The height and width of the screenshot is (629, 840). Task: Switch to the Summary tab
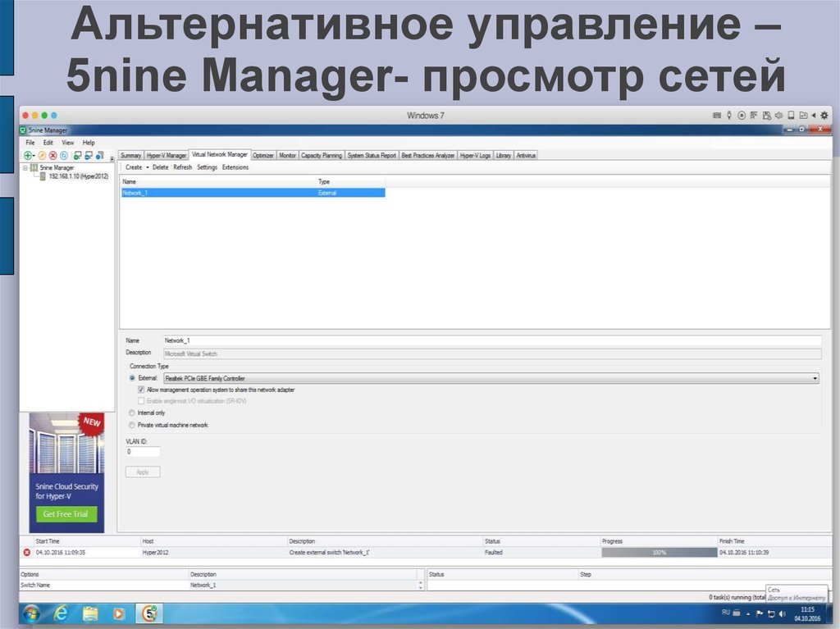coord(130,155)
